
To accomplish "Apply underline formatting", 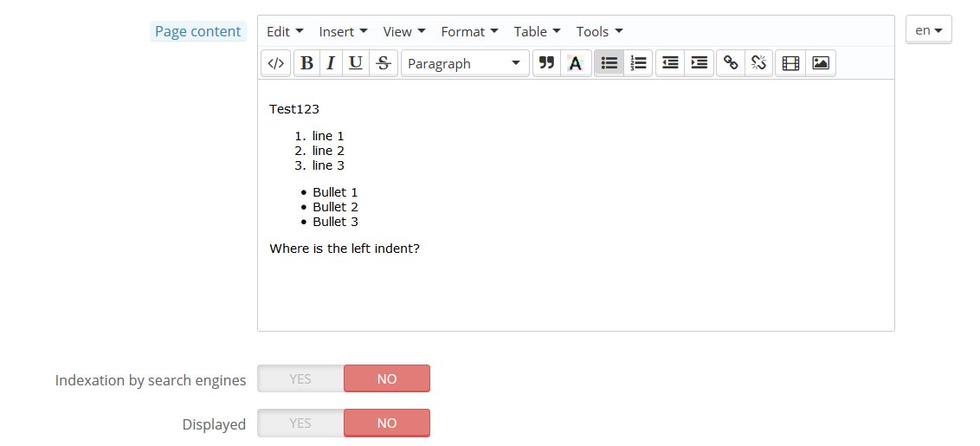I will pos(355,63).
